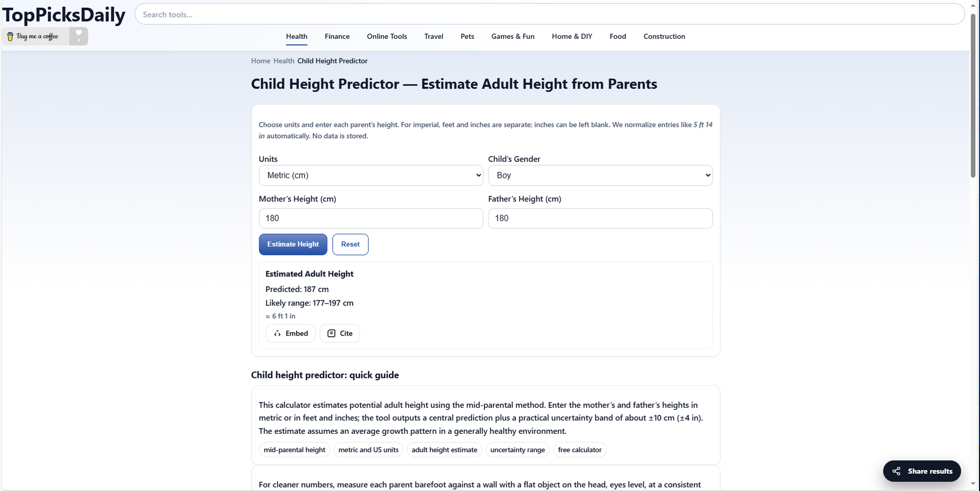The image size is (980, 491).
Task: Click the Father's Height input
Action: click(x=600, y=218)
